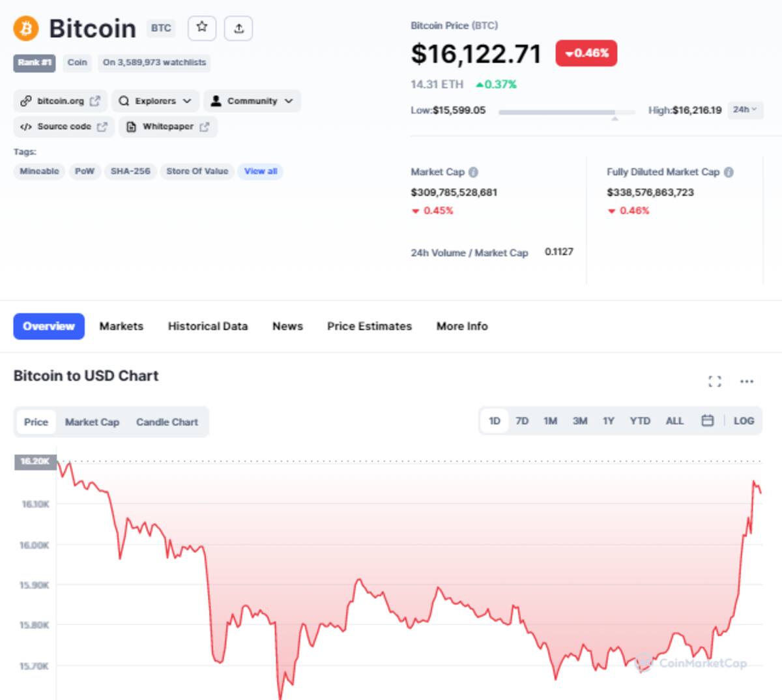Open the bitcoin.org website link
782x700 pixels.
click(60, 101)
